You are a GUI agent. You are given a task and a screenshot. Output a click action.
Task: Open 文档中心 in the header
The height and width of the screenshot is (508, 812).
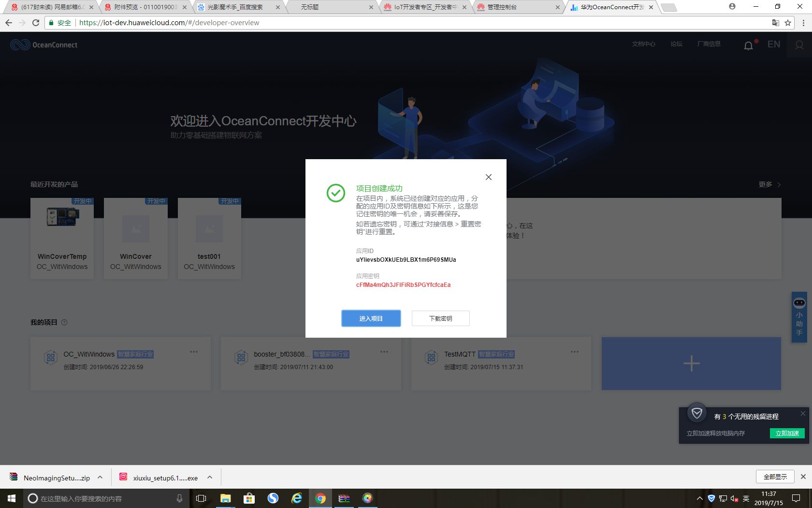coord(644,44)
